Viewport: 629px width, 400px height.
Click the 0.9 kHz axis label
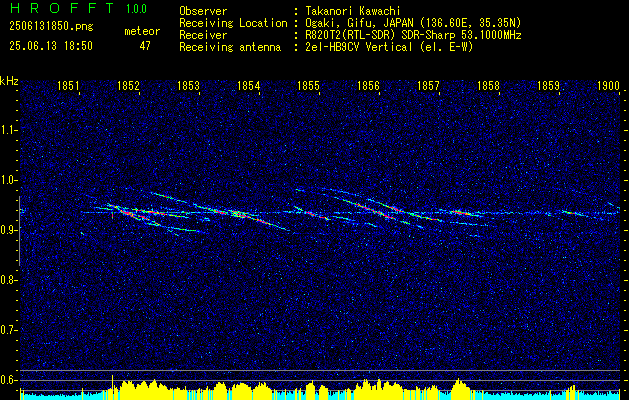tap(9, 230)
